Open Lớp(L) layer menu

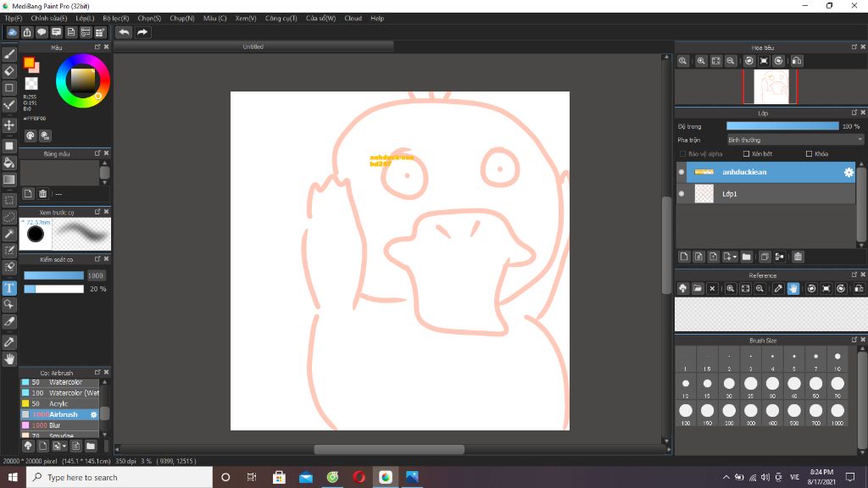85,19
